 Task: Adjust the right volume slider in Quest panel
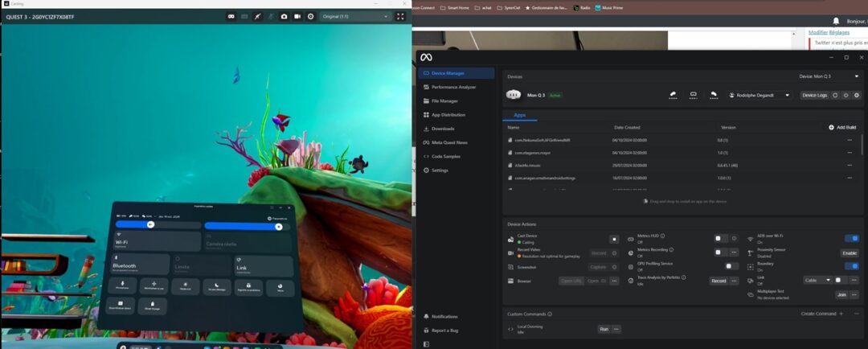(x=247, y=226)
